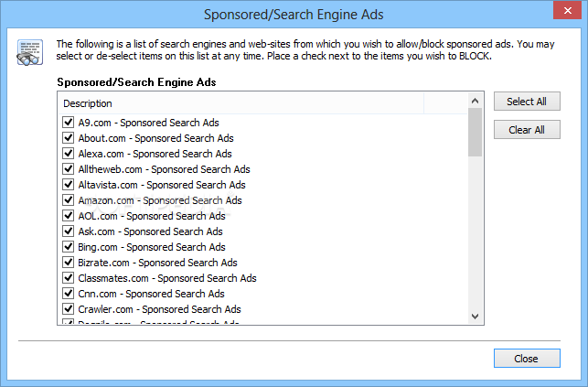Uncheck the Bing.com checkbox
Screen dimensions: 588x387
(69, 247)
